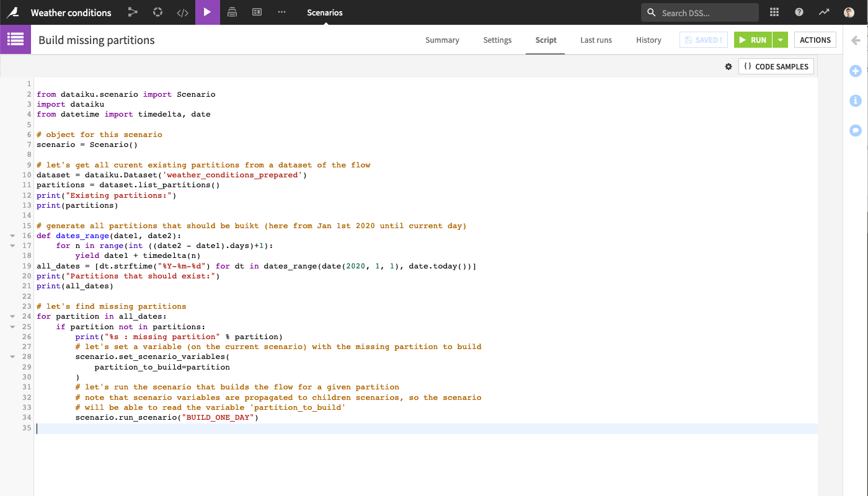Click the help question mark icon
This screenshot has height=496, width=868.
coord(799,12)
